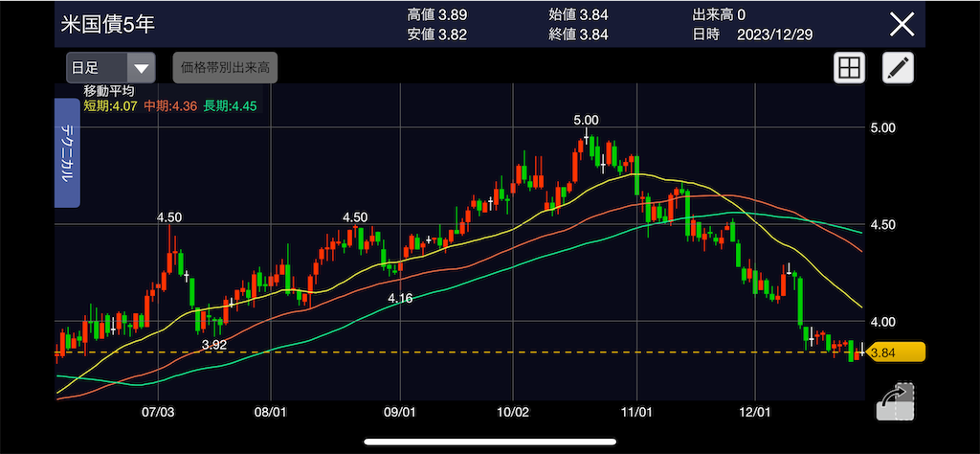The width and height of the screenshot is (980, 454).
Task: Open dropdown arrow beside 日足
Action: pos(142,68)
